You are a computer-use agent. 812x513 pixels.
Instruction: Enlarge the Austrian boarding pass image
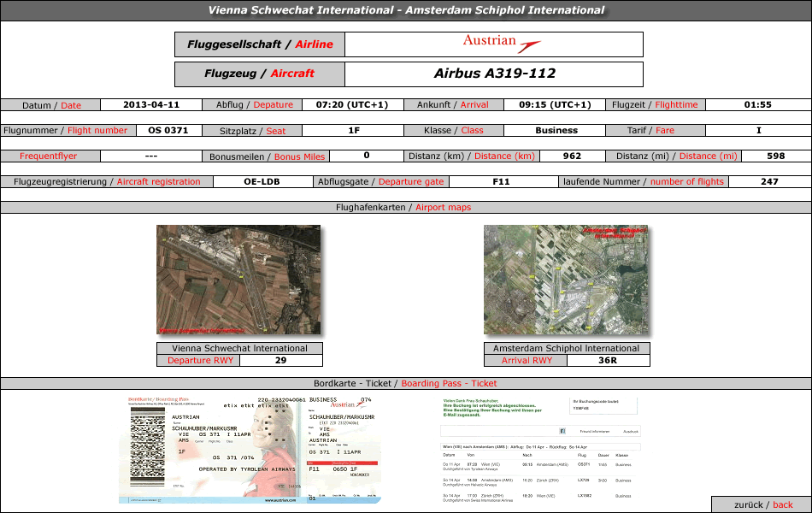pos(250,449)
